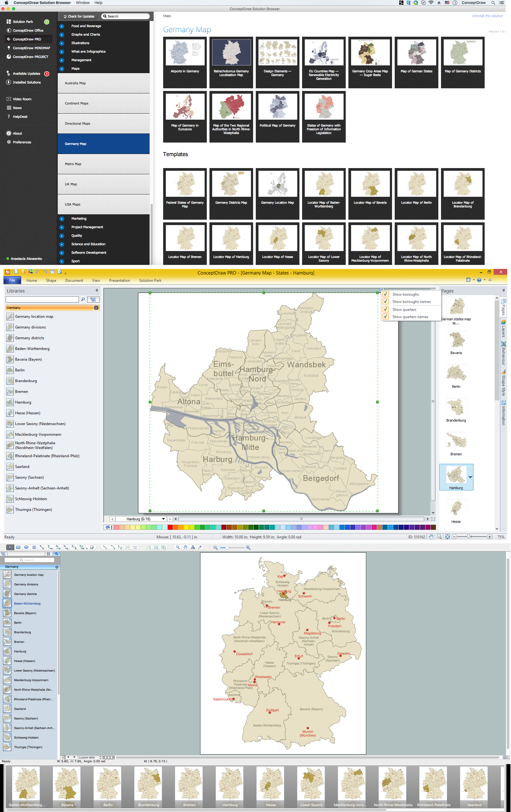Expand the Illustrations category
The height and width of the screenshot is (812, 511).
[x=62, y=43]
